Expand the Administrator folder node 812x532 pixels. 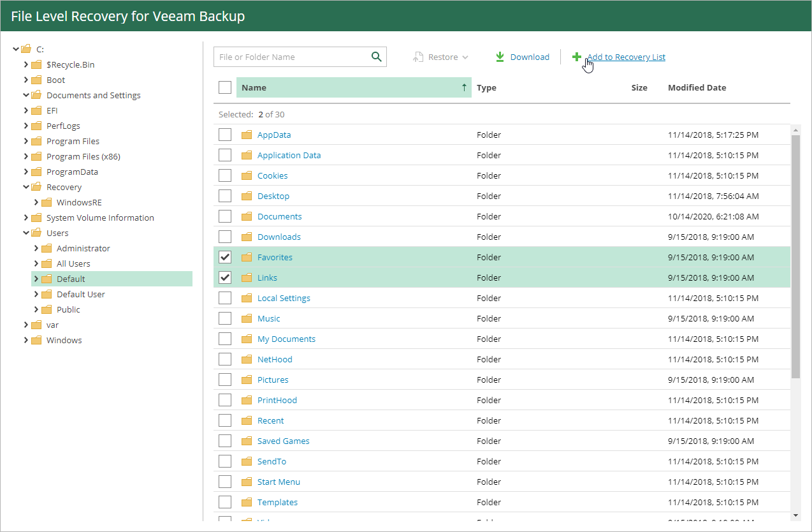36,248
